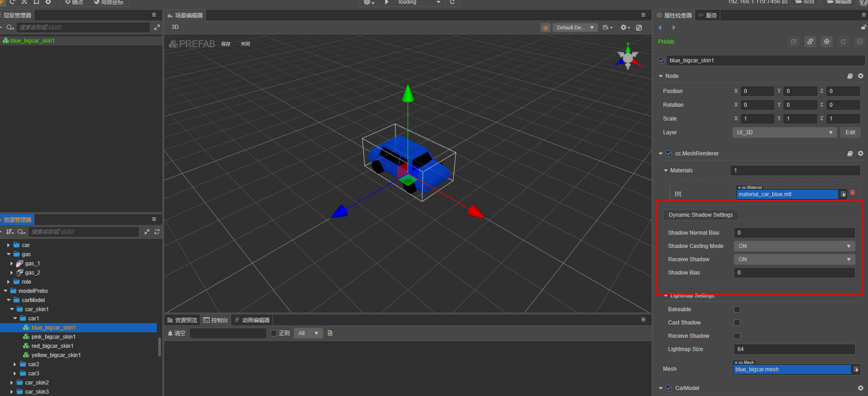Image resolution: width=868 pixels, height=396 pixels.
Task: Open the Node component help book icon
Action: (x=850, y=76)
